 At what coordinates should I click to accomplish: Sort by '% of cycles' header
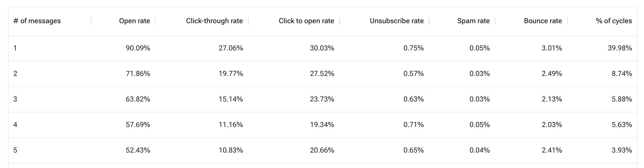click(614, 21)
